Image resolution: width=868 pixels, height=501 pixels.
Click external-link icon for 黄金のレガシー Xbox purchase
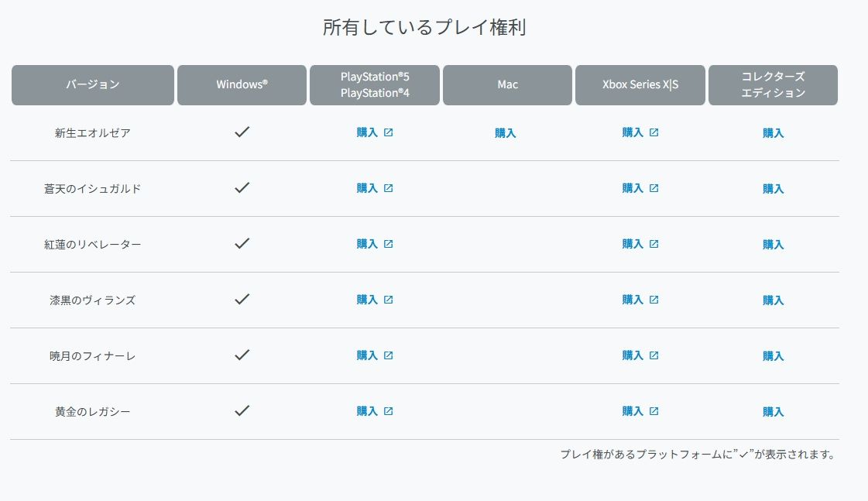pyautogui.click(x=654, y=411)
